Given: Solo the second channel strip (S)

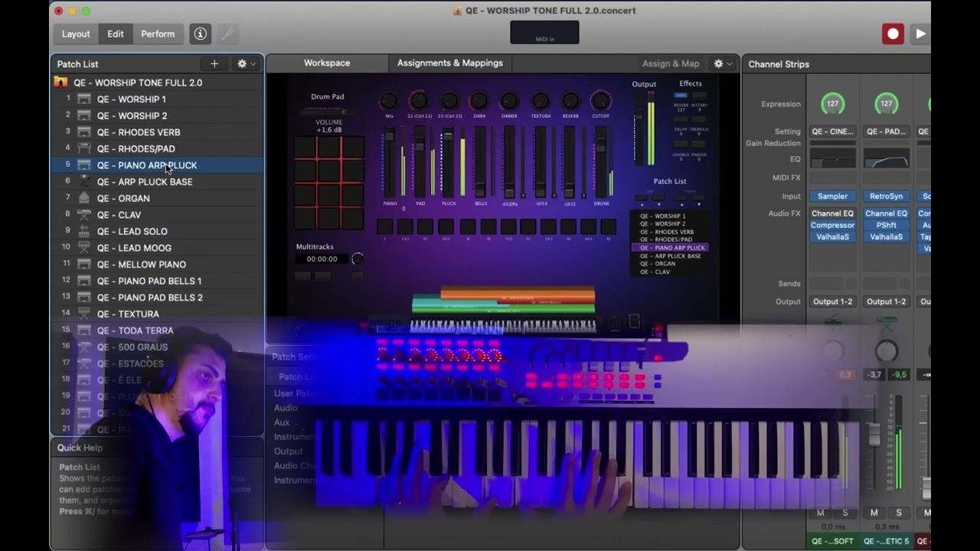Looking at the screenshot, I should [899, 513].
